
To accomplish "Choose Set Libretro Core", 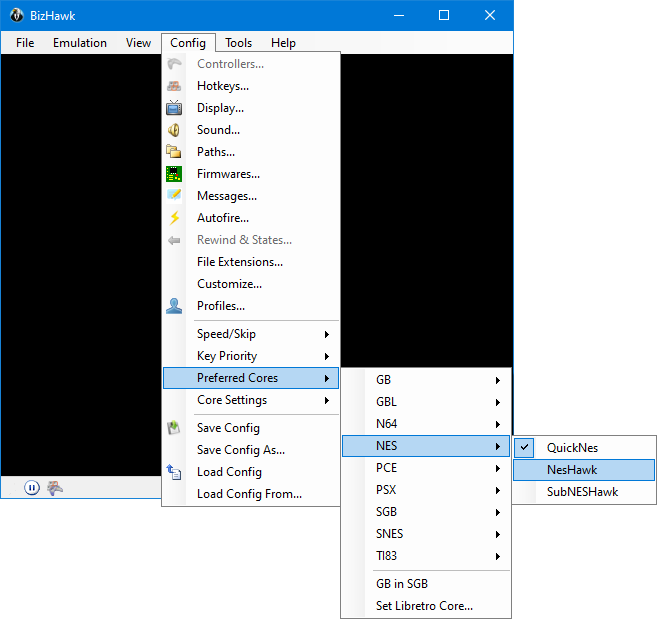I will pos(426,606).
